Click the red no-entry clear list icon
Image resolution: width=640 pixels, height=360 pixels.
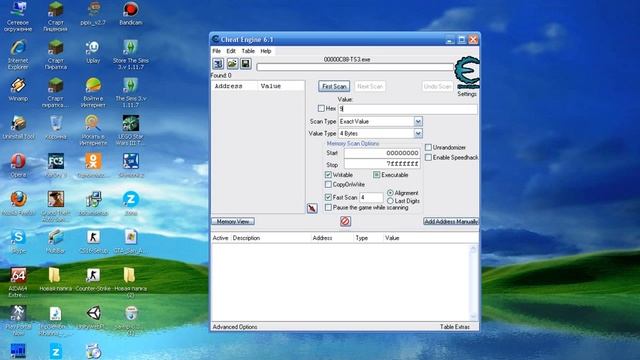pyautogui.click(x=345, y=221)
